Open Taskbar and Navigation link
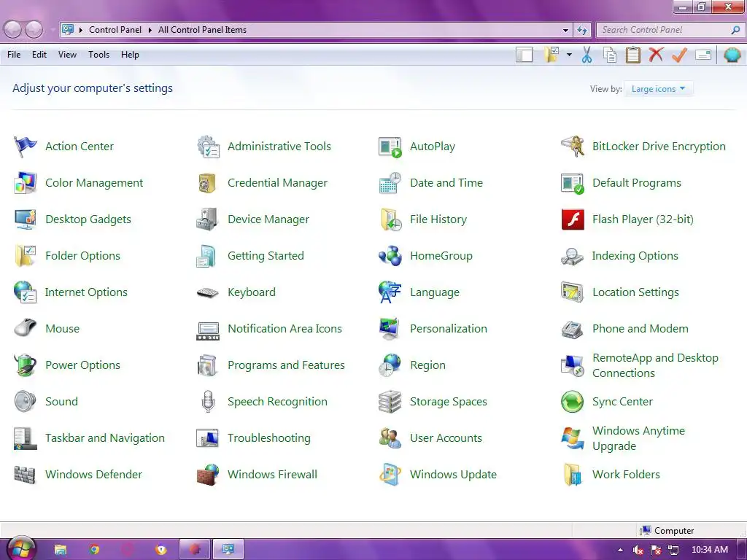The width and height of the screenshot is (747, 560). click(x=105, y=438)
